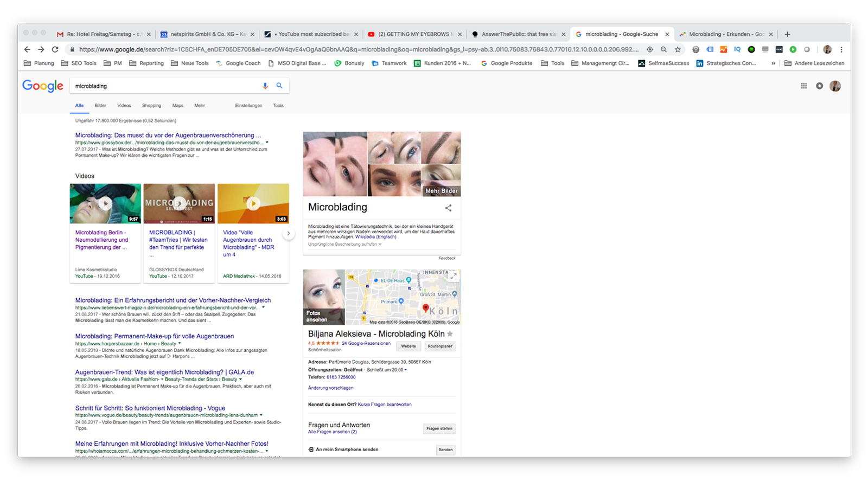Click the blue search magnifier icon

pyautogui.click(x=279, y=86)
